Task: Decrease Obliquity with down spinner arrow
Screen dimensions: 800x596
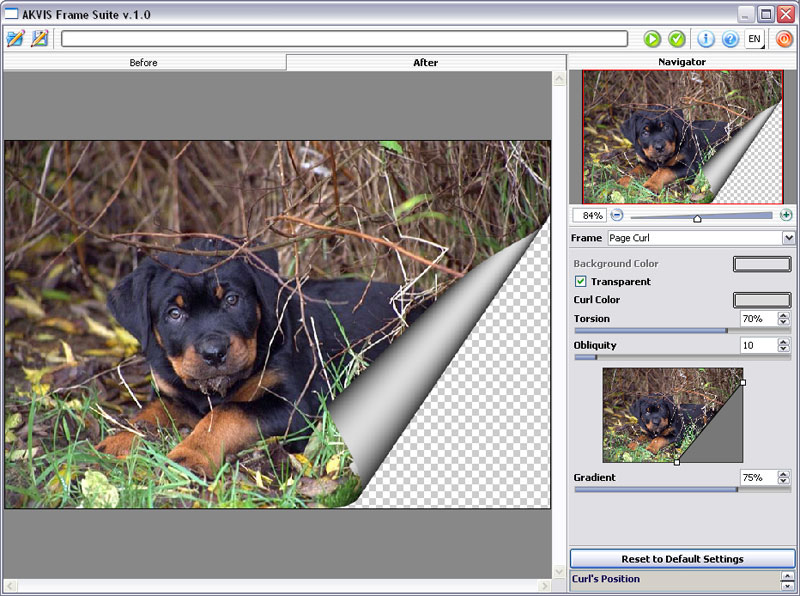Action: click(x=784, y=349)
